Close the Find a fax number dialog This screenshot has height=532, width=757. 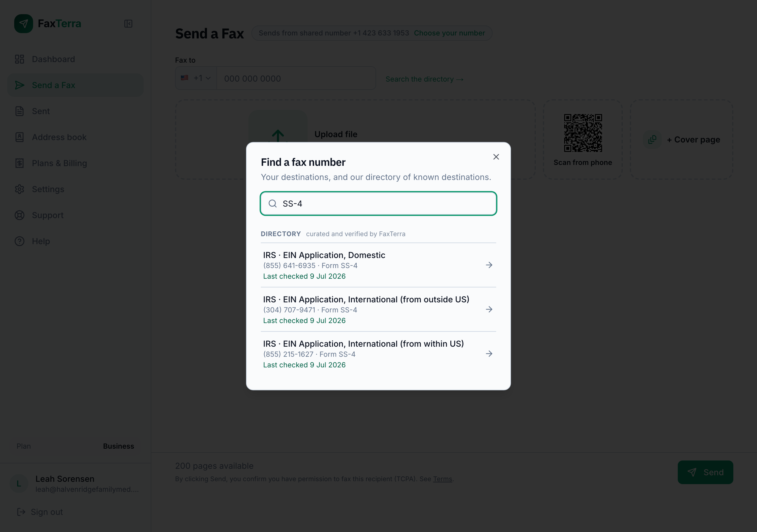496,157
